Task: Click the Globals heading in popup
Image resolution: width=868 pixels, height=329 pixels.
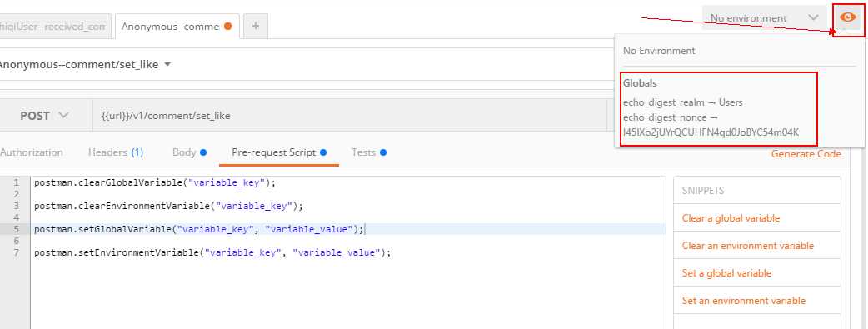Action: click(x=640, y=83)
